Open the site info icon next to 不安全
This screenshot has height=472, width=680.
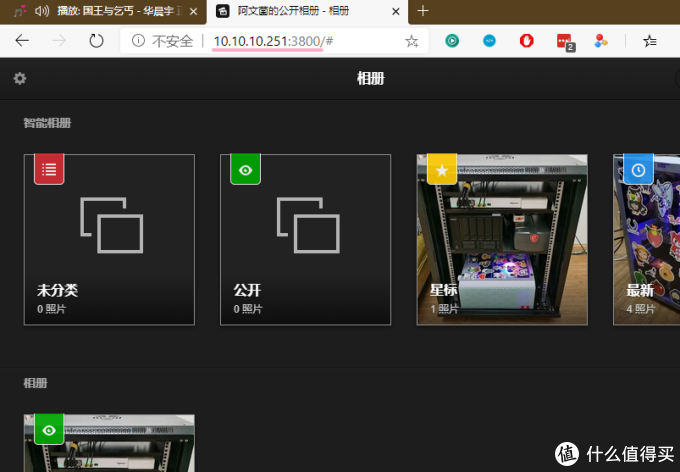pos(138,41)
